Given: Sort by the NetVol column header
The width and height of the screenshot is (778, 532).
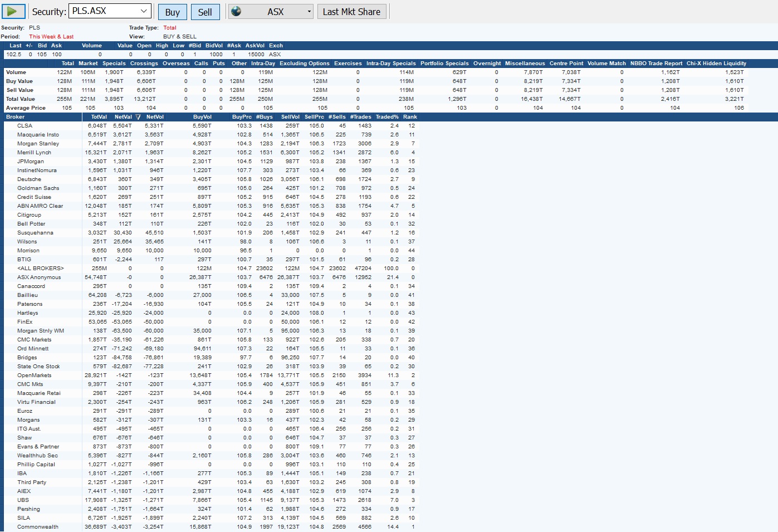Looking at the screenshot, I should pos(155,117).
